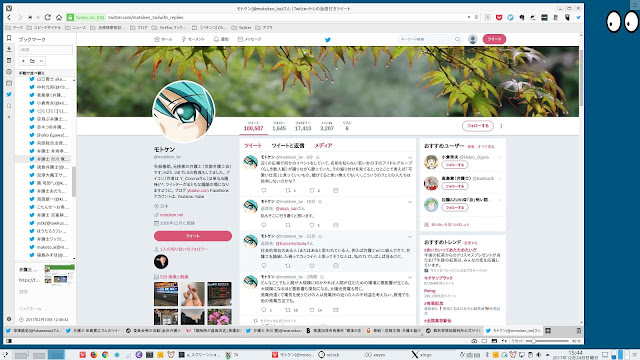Expand options chevron on second tweet
This screenshot has width=640, height=360.
tap(410, 202)
